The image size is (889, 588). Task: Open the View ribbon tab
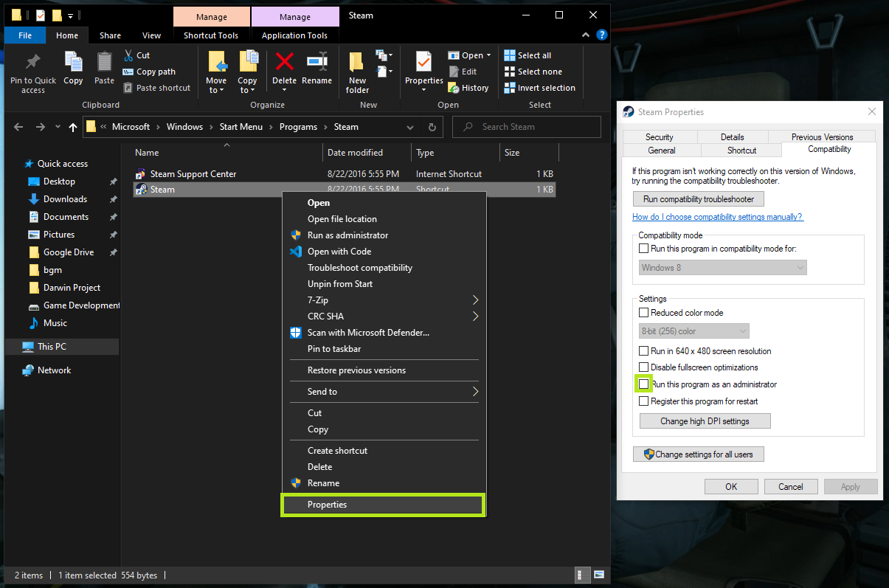(151, 35)
